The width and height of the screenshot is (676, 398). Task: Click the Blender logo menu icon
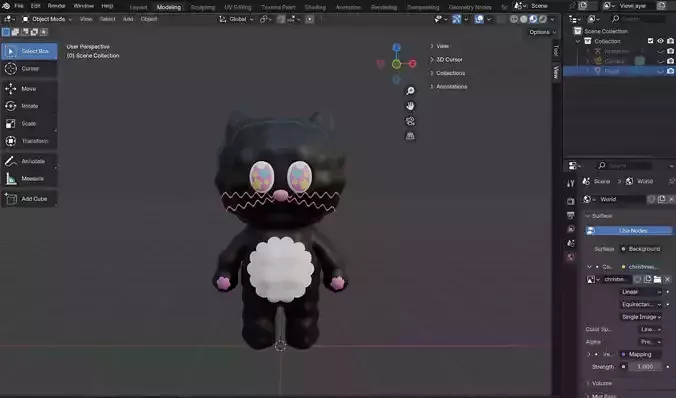click(6, 6)
